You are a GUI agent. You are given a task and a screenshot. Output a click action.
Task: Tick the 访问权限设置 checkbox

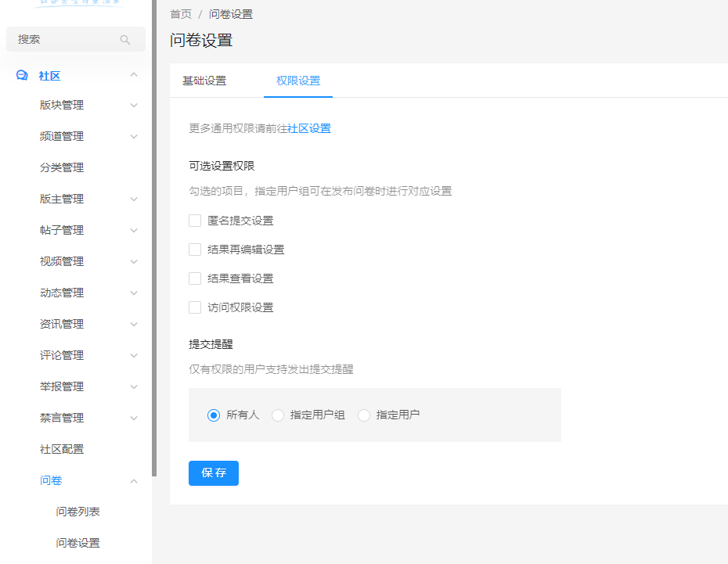coord(195,307)
